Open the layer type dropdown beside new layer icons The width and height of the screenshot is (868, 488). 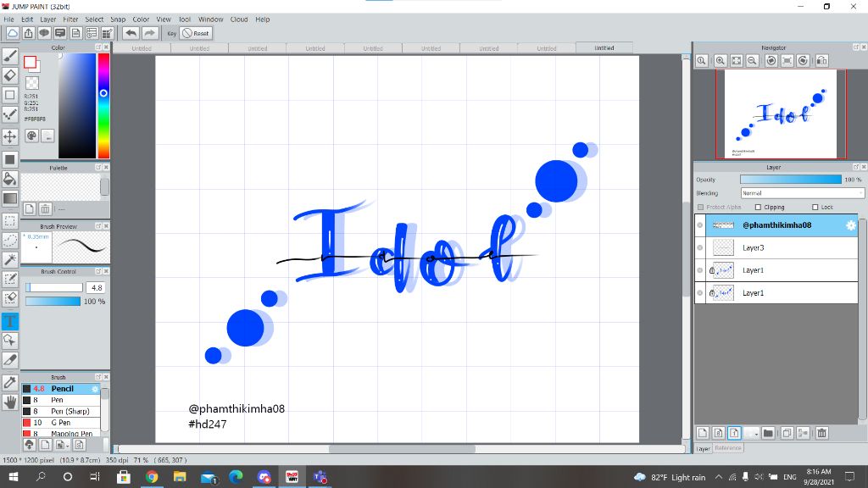click(x=751, y=433)
